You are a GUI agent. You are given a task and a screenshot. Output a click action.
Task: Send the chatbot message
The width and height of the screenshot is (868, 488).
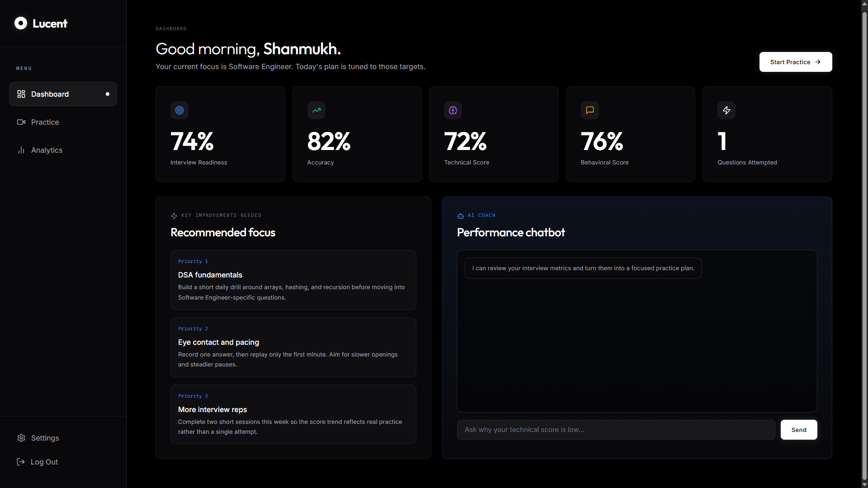[x=798, y=430]
